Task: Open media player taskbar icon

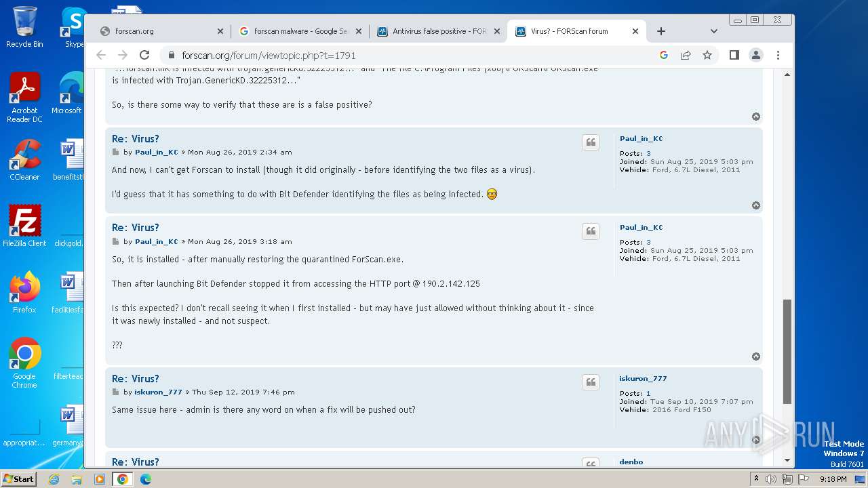Action: click(99, 479)
